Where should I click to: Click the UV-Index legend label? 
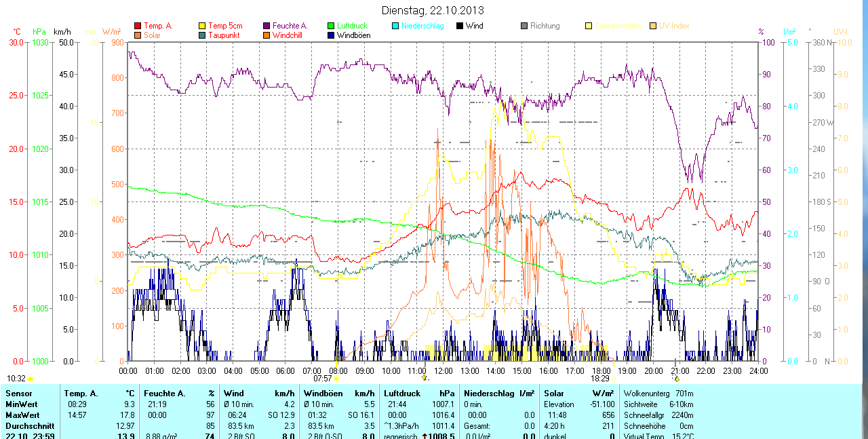tap(674, 26)
